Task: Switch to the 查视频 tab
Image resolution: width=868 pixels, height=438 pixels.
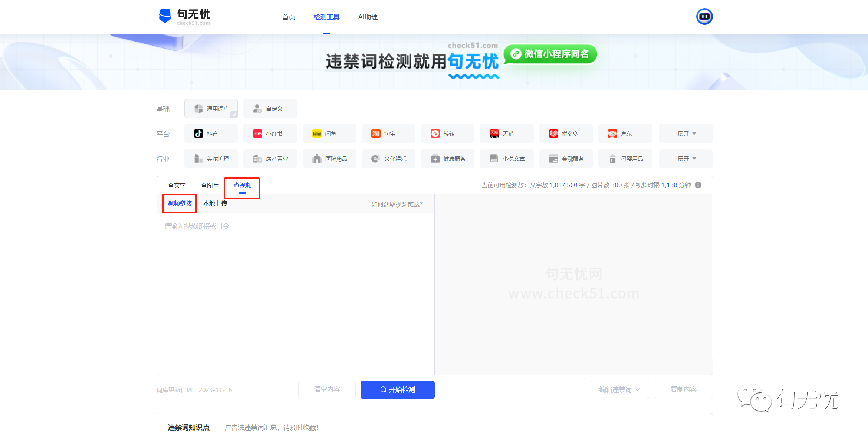Action: (243, 185)
